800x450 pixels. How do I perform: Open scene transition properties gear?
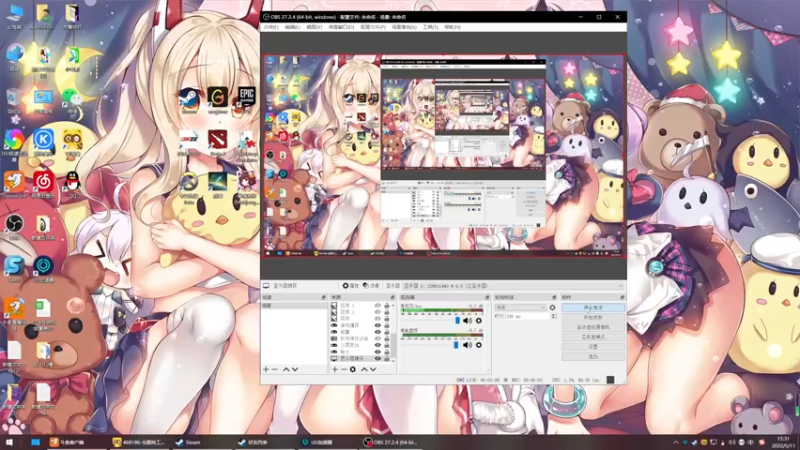552,307
